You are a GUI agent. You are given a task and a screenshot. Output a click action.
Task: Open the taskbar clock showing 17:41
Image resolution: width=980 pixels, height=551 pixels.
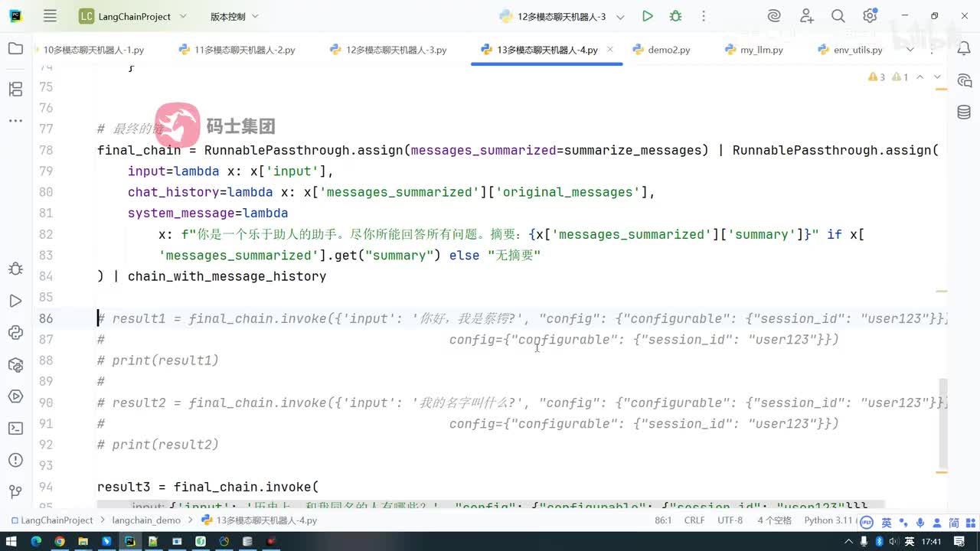[x=932, y=542]
